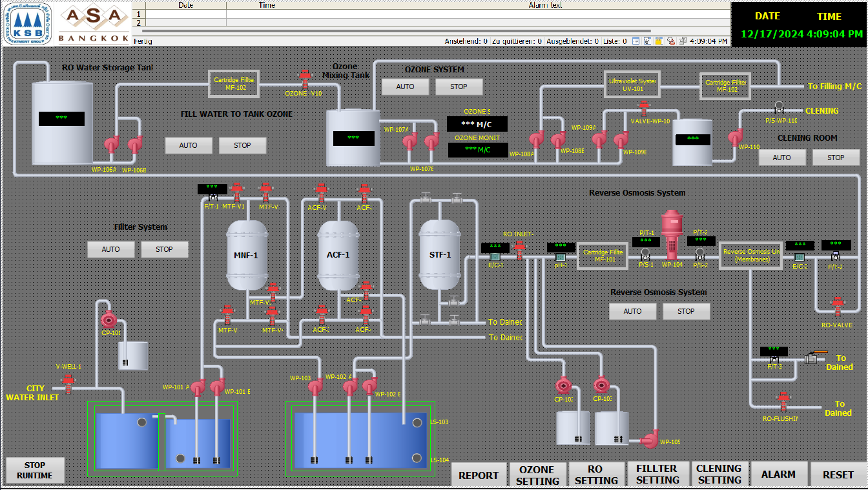This screenshot has width=868, height=490.
Task: Click the REPORT button
Action: tap(479, 475)
